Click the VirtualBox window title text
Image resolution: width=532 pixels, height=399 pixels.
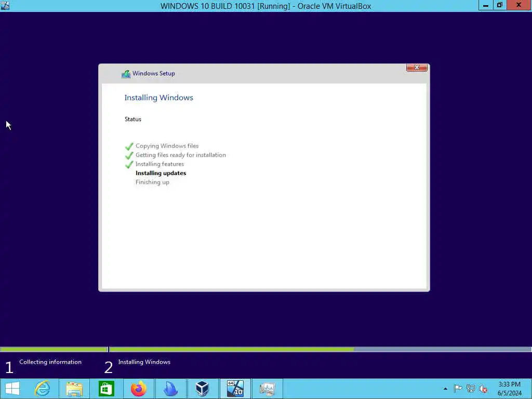click(265, 6)
